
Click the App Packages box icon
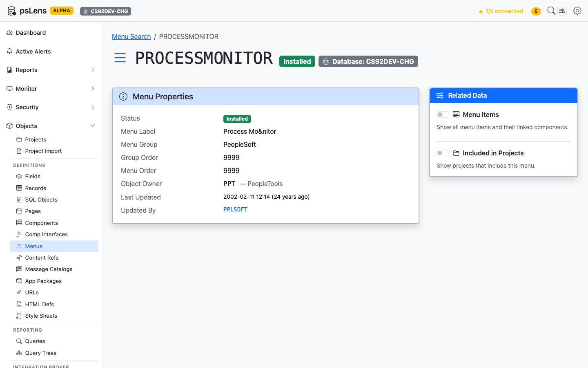[19, 281]
